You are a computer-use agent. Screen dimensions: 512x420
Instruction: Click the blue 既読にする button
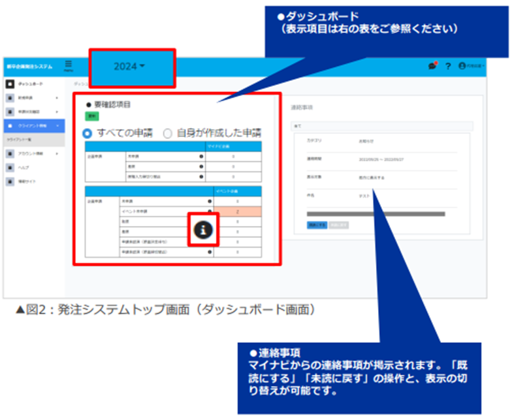[x=317, y=225]
